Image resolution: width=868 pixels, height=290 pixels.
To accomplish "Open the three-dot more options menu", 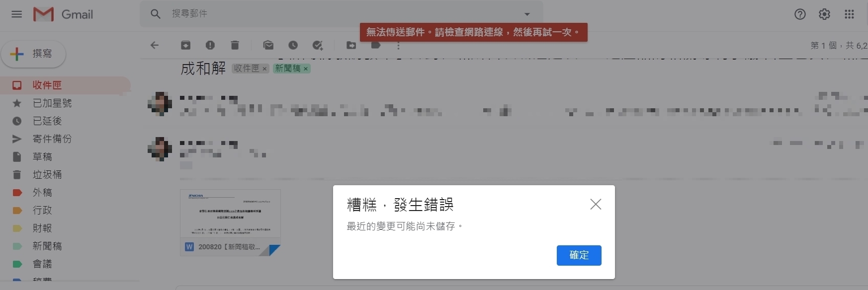I will (398, 46).
